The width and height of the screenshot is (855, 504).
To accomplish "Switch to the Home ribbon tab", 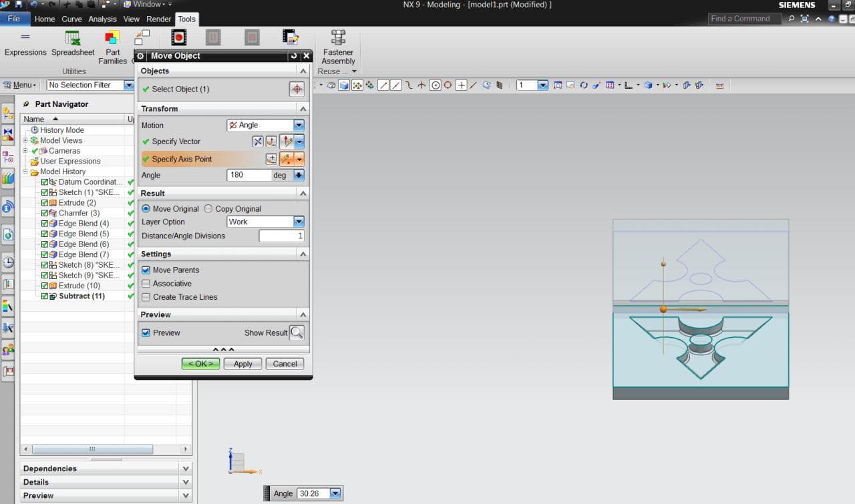I will tap(45, 19).
